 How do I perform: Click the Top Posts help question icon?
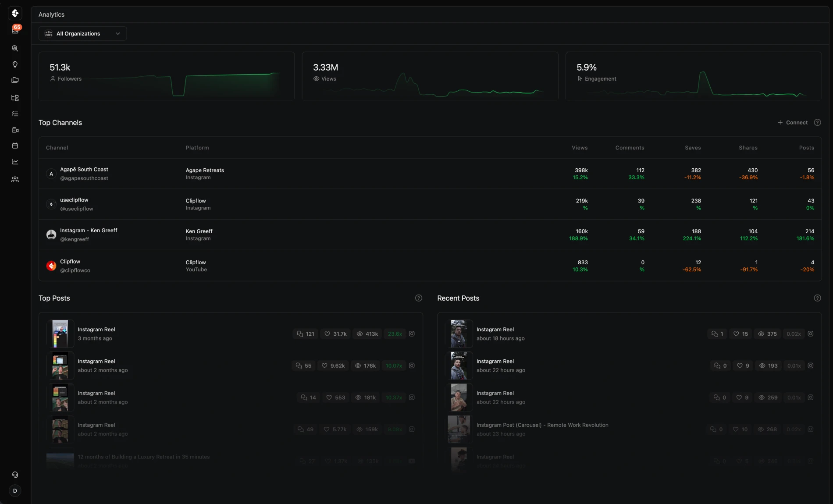click(x=419, y=298)
